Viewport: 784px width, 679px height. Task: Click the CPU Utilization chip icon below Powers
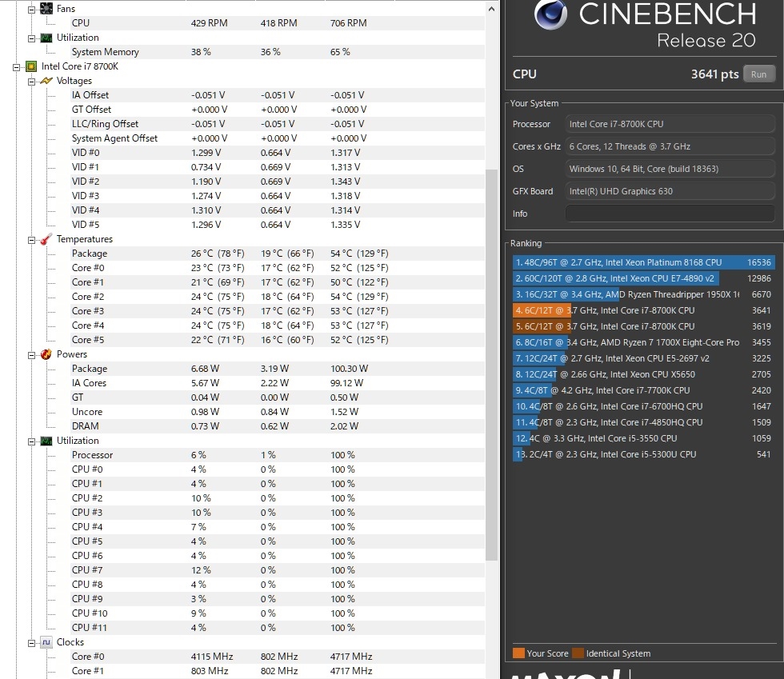pos(46,441)
